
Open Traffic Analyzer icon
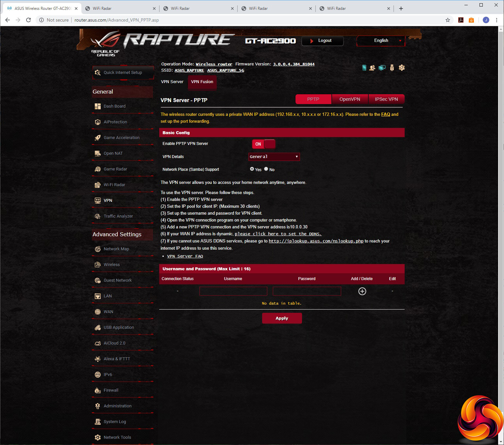coord(97,216)
